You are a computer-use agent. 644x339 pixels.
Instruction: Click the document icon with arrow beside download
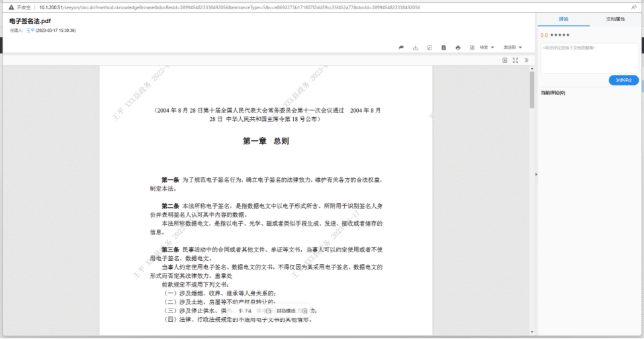coord(430,48)
